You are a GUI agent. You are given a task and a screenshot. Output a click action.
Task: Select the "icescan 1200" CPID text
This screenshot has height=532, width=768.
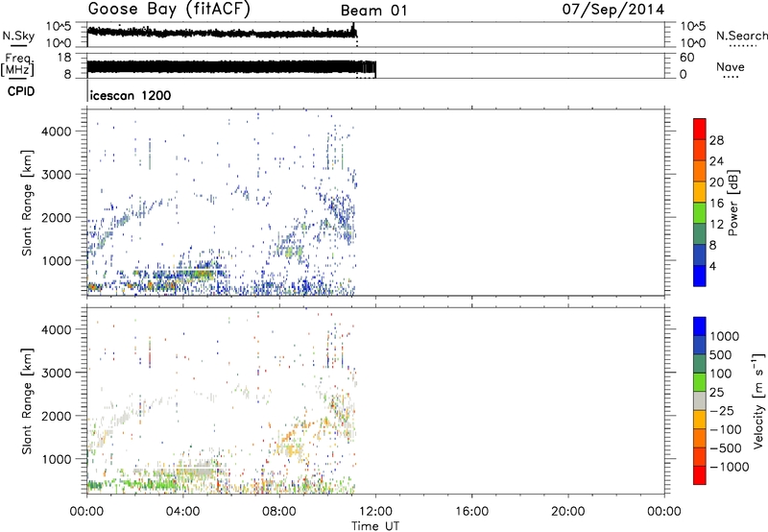tap(131, 95)
